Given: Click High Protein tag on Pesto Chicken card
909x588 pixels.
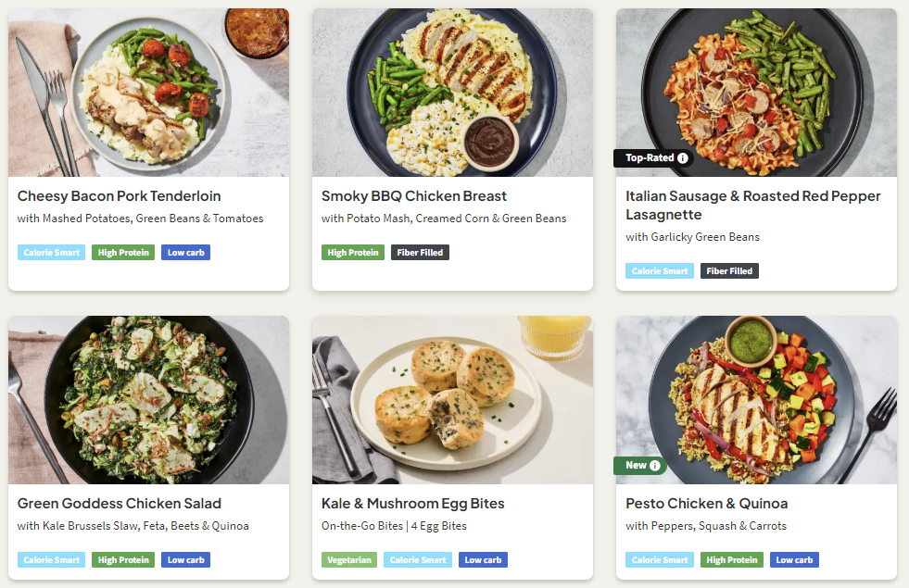Looking at the screenshot, I should (x=731, y=560).
